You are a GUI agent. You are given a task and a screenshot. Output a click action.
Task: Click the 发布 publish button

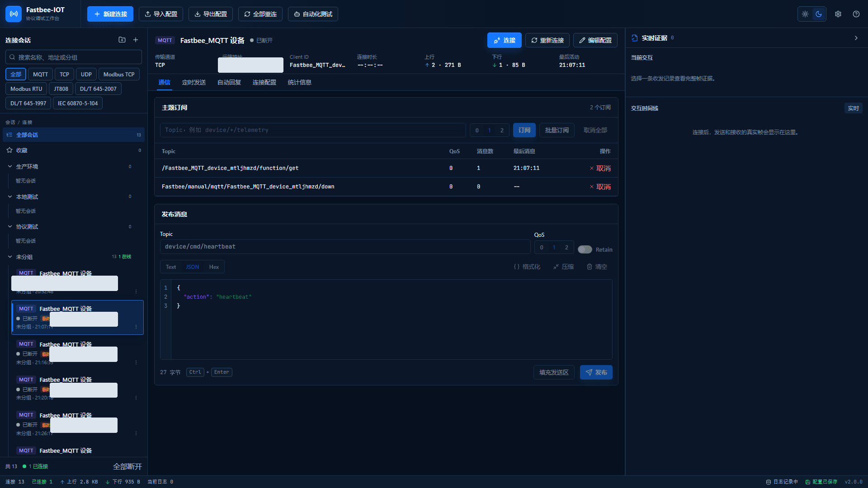point(596,372)
